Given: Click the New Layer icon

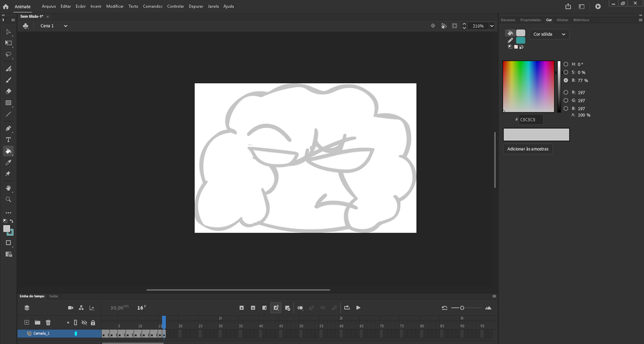Looking at the screenshot, I should coord(26,323).
